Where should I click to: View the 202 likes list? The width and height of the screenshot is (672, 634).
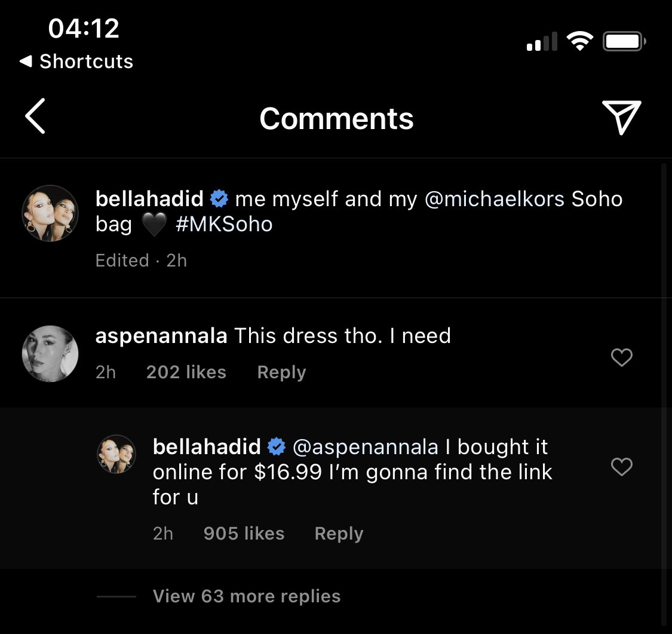(186, 372)
